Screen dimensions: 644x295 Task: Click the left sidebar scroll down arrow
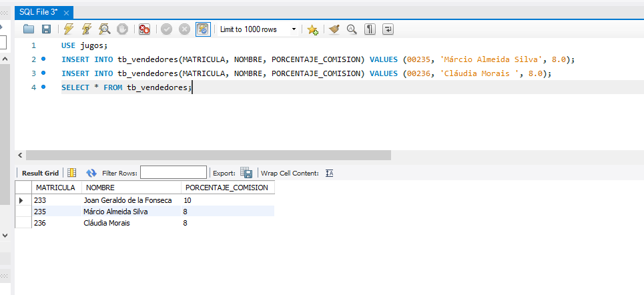[x=5, y=236]
